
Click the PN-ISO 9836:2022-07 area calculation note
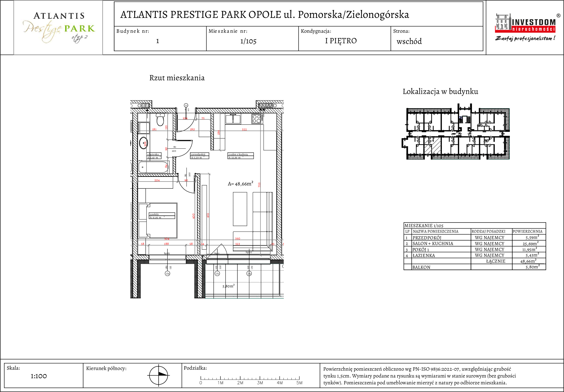click(419, 376)
